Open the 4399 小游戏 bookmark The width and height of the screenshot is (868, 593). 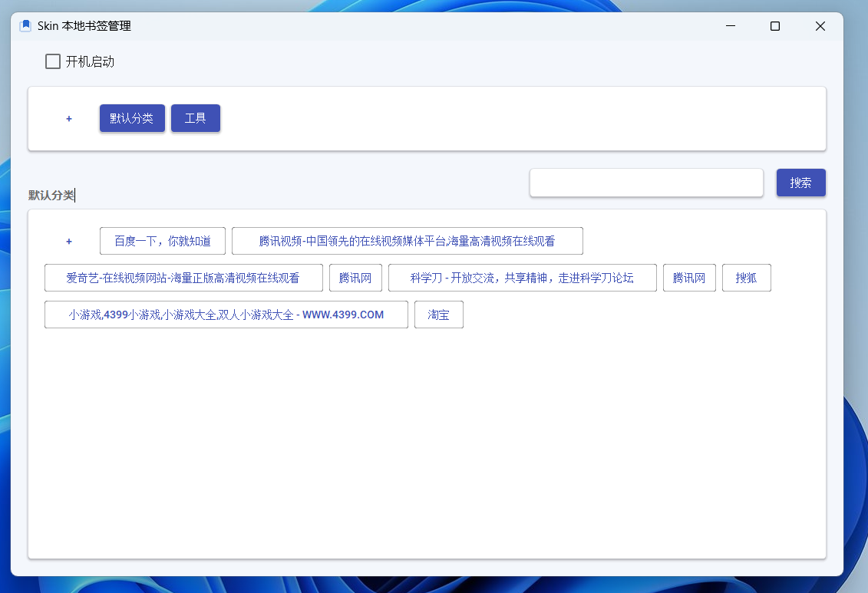pos(226,315)
